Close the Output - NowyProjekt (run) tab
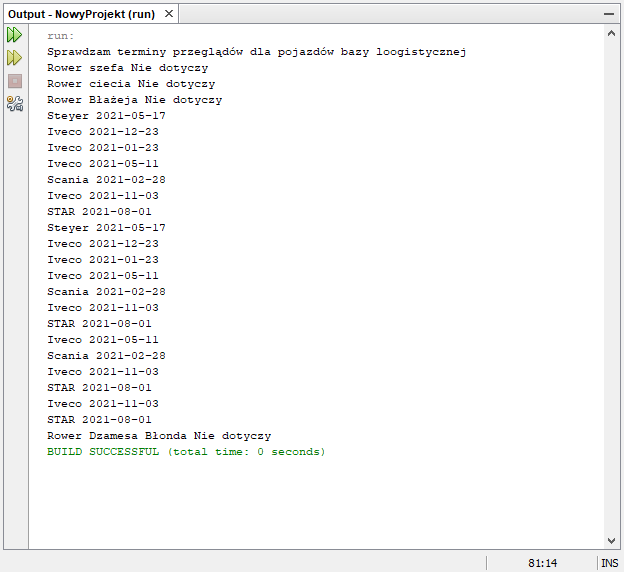The width and height of the screenshot is (626, 572). coord(168,14)
